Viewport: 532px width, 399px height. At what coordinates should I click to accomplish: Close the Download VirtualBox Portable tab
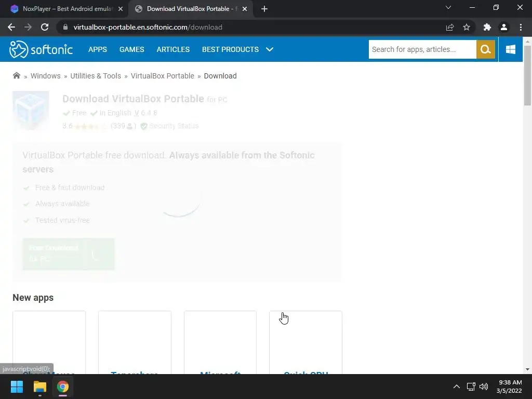pyautogui.click(x=245, y=9)
